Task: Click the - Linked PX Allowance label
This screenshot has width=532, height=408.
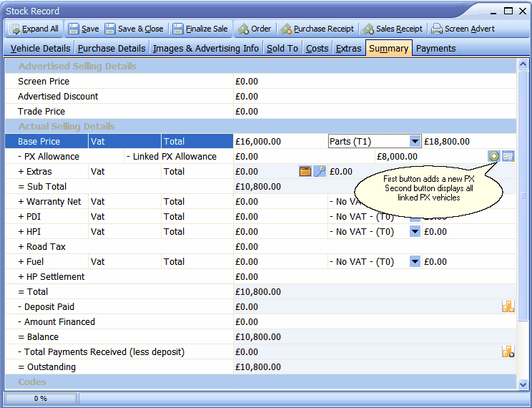Action: coord(172,156)
